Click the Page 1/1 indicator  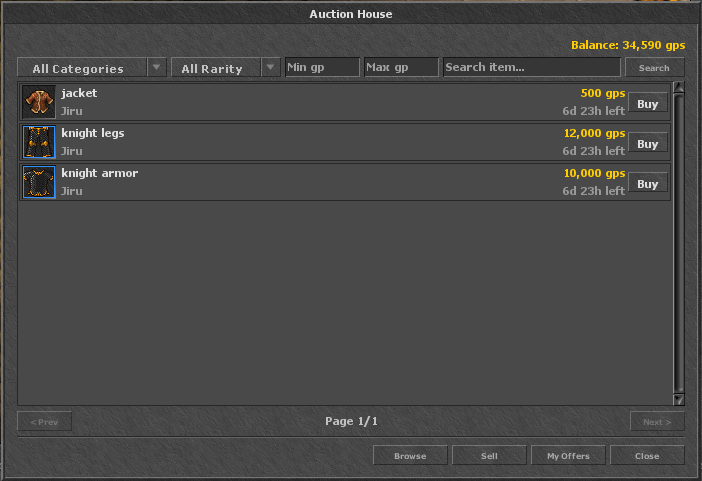click(351, 421)
